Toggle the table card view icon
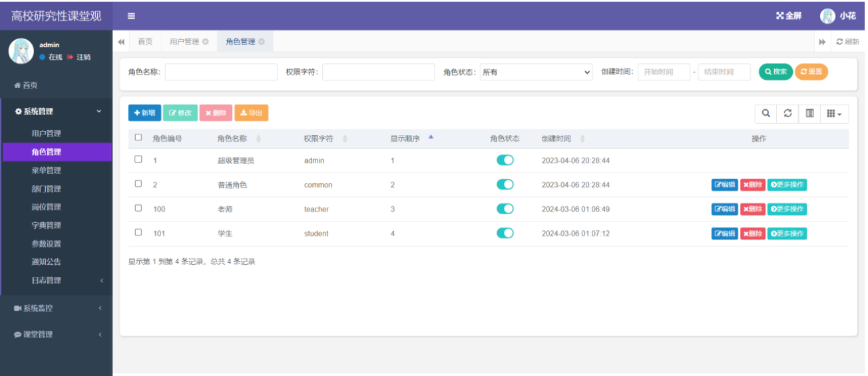 click(809, 114)
